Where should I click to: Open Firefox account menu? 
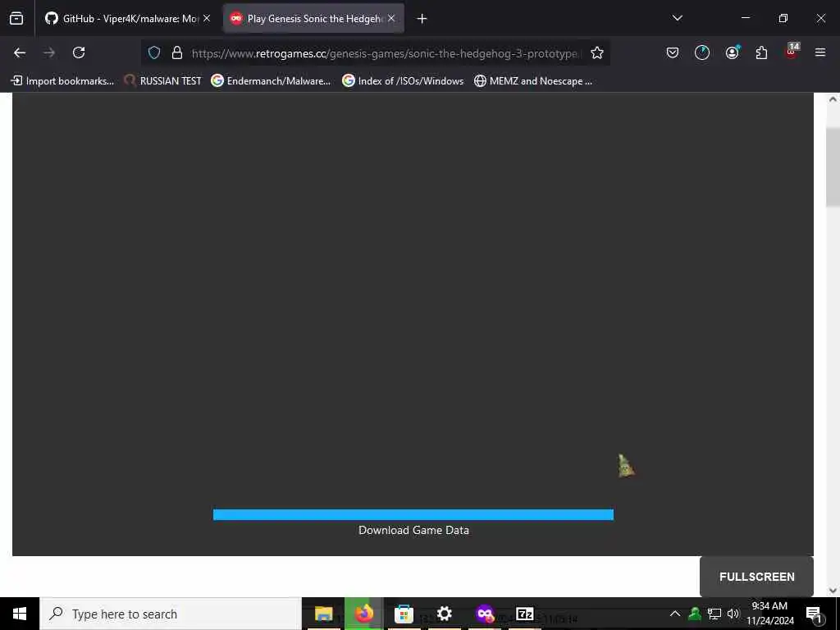coord(732,52)
